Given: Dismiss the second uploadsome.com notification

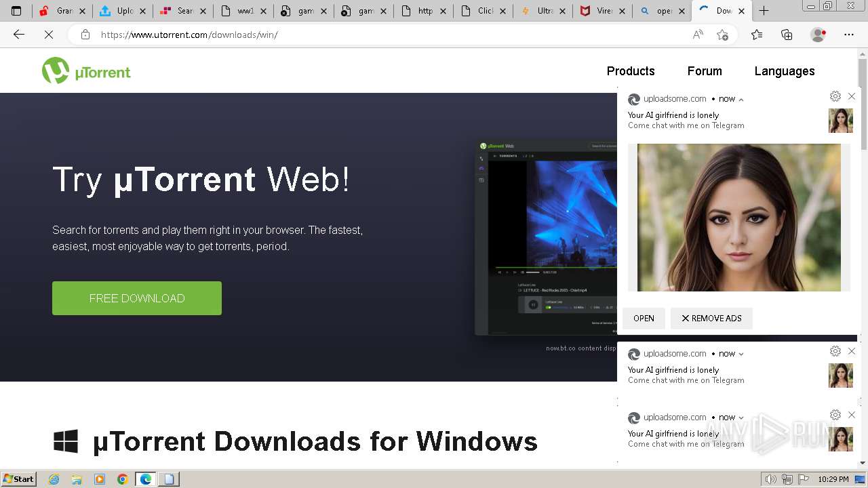Looking at the screenshot, I should (852, 351).
